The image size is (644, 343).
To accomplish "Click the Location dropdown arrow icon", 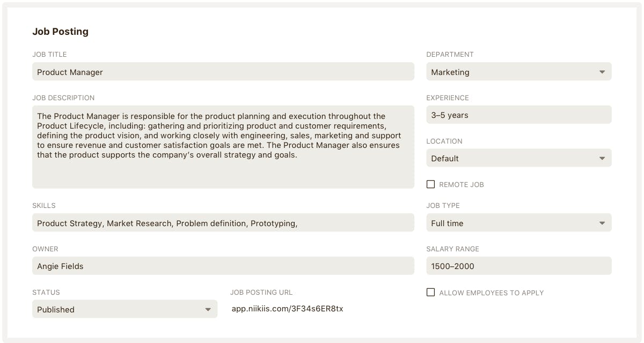I will point(602,159).
